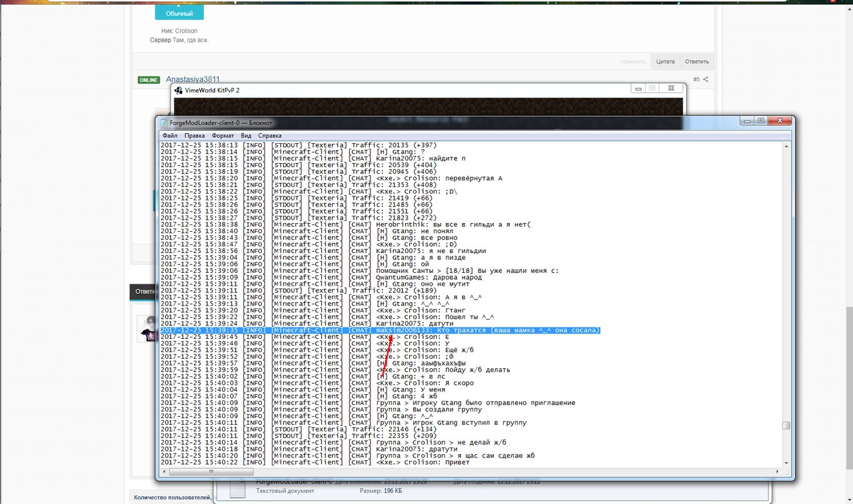Open the Правка menu

(x=195, y=136)
